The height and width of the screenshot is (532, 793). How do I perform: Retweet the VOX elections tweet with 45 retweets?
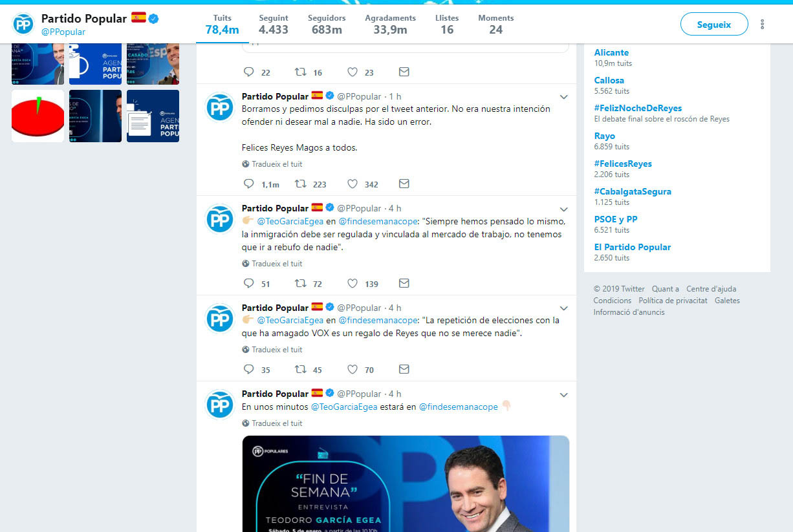301,370
